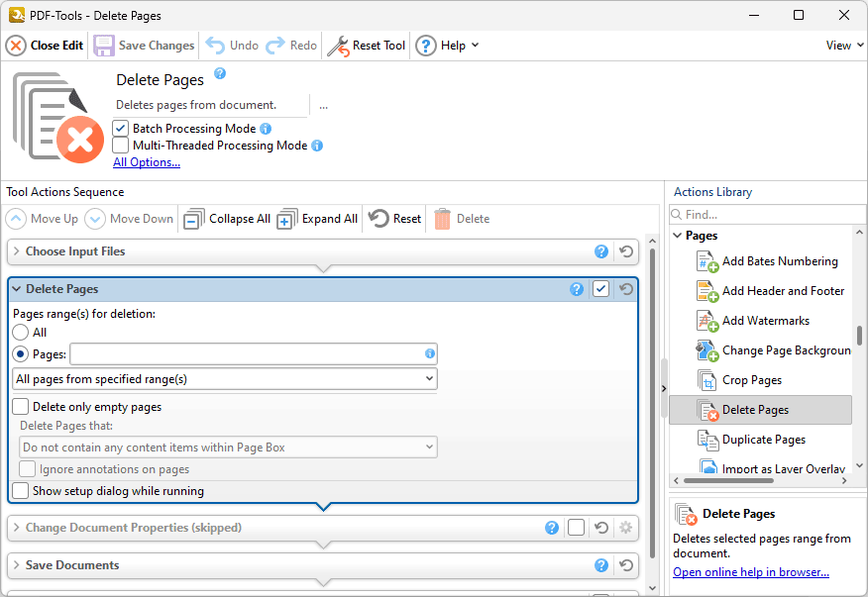The height and width of the screenshot is (597, 868).
Task: Select the Pages radio button
Action: point(21,354)
